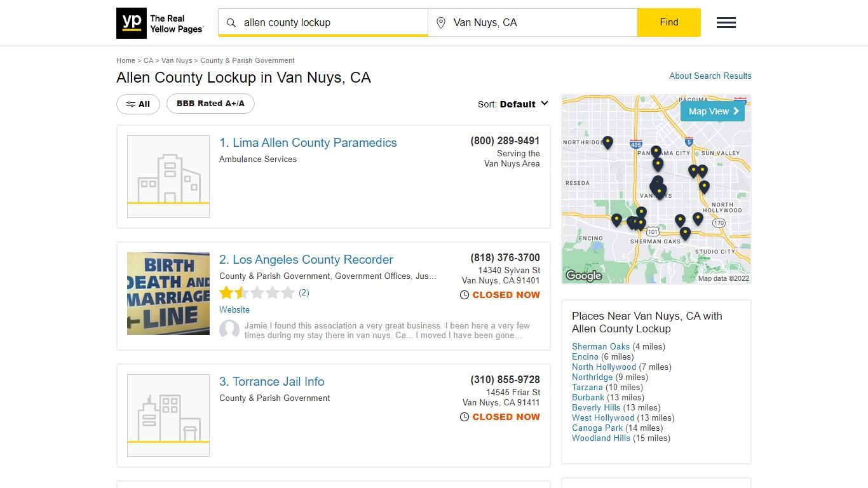Call (800) 289-9491 phone number
The height and width of the screenshot is (488, 868).
(505, 141)
